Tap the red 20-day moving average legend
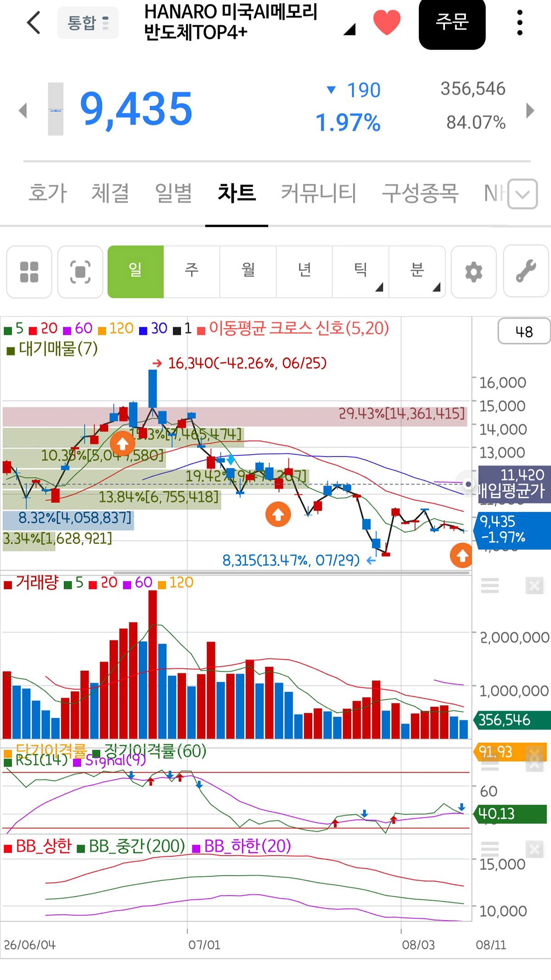This screenshot has height=980, width=551. [x=43, y=329]
